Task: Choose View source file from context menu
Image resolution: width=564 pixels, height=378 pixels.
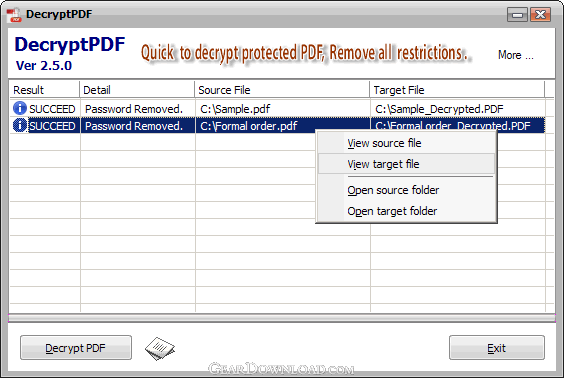Action: 406,143
